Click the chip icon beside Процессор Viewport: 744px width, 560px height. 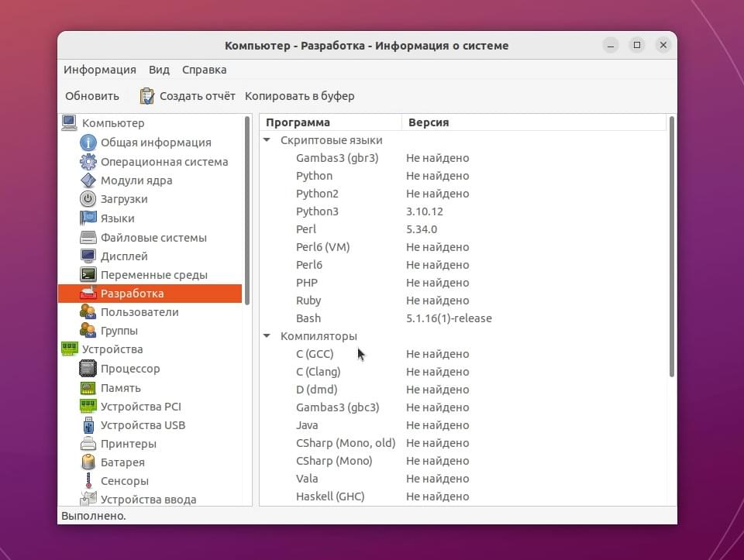(88, 369)
